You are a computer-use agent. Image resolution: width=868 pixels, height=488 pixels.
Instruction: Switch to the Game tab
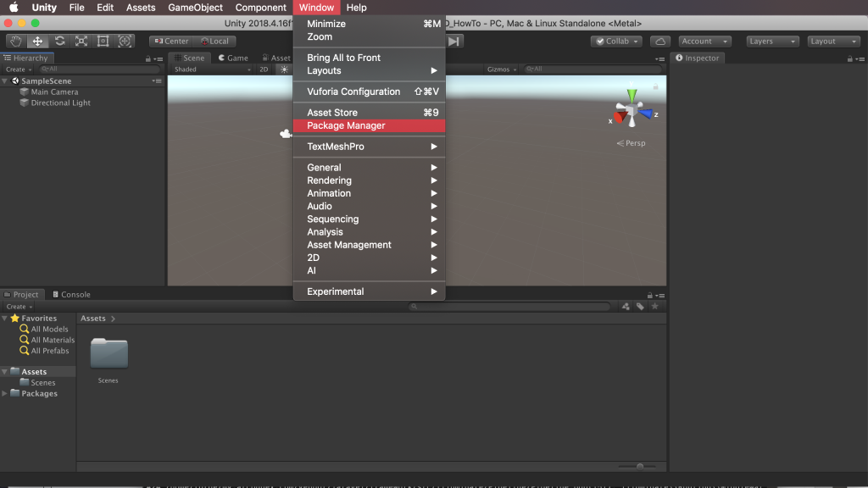233,58
